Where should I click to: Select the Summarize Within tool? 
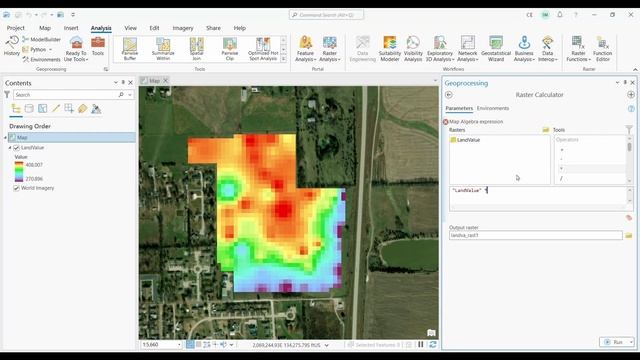163,49
